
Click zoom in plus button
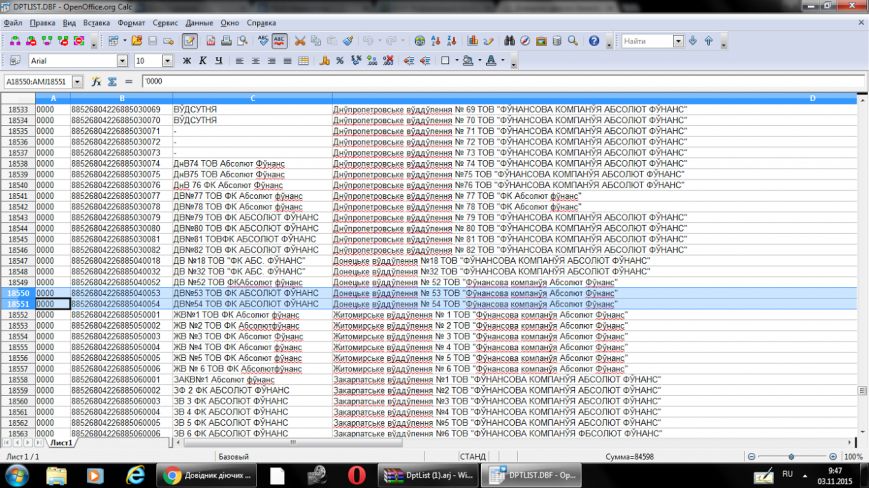833,457
